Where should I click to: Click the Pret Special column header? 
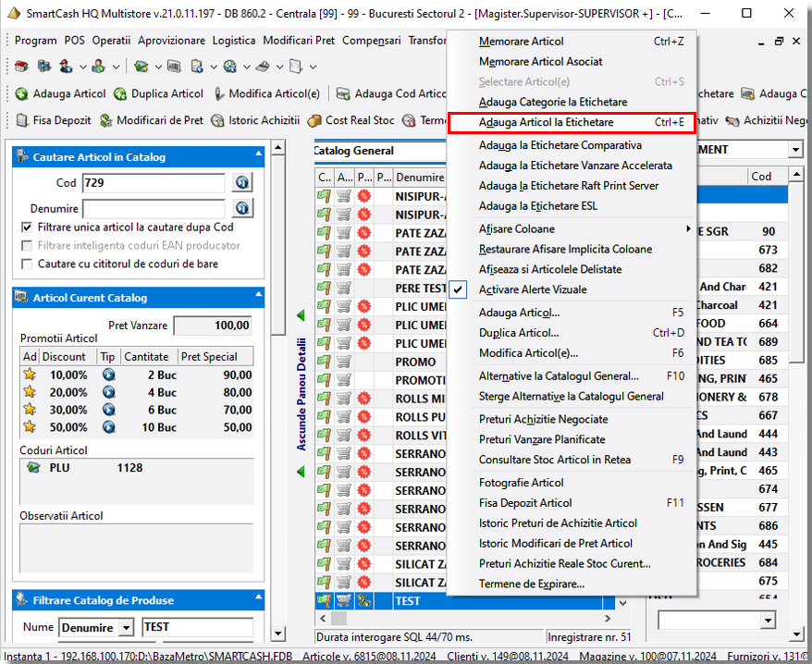[x=215, y=357]
